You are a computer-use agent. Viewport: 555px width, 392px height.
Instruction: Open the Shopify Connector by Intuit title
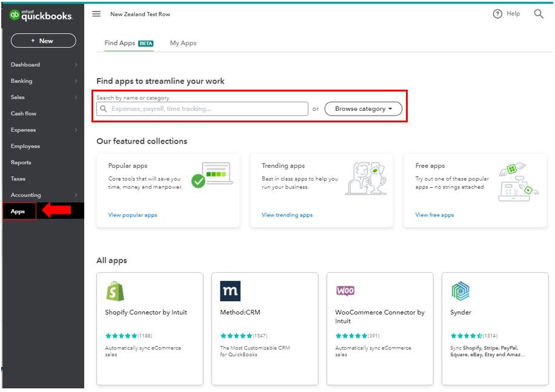[x=146, y=313]
